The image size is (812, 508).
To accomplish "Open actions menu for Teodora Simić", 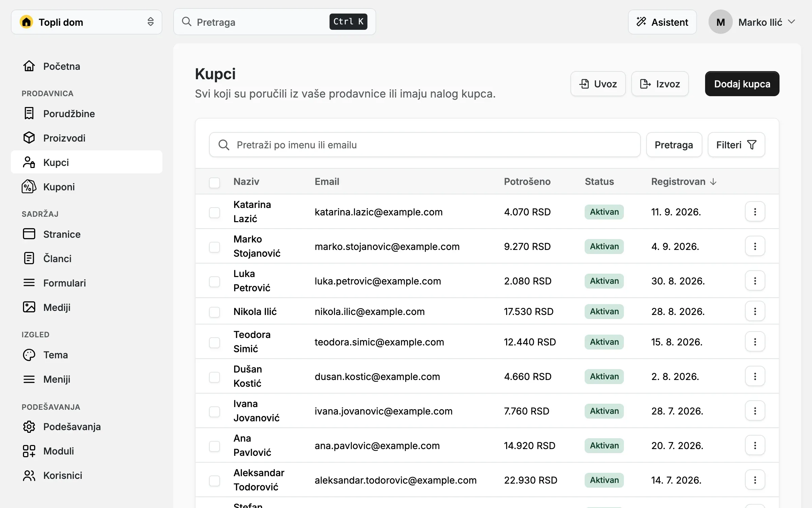I will (755, 342).
